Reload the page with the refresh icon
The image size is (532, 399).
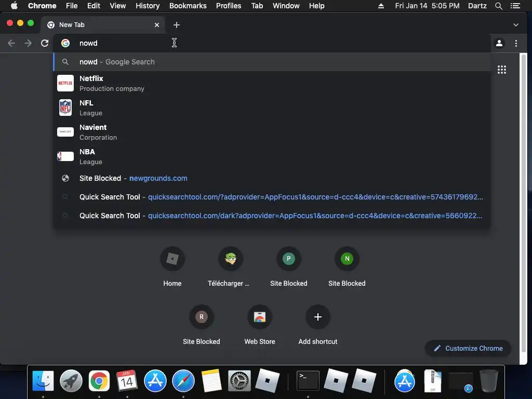pyautogui.click(x=45, y=43)
